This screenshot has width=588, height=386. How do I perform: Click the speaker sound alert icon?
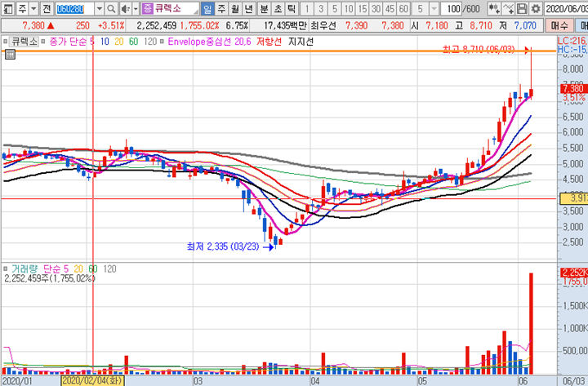tap(126, 8)
